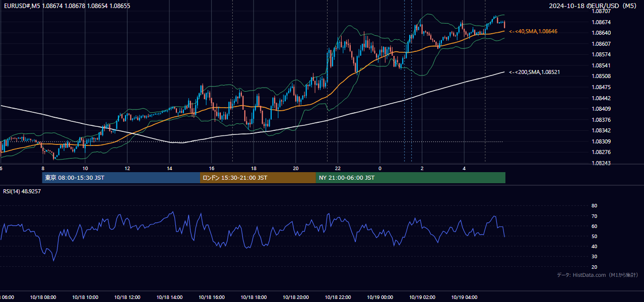Click price axis label 1.08442
Screen dimensions: 644x302
[x=601, y=98]
